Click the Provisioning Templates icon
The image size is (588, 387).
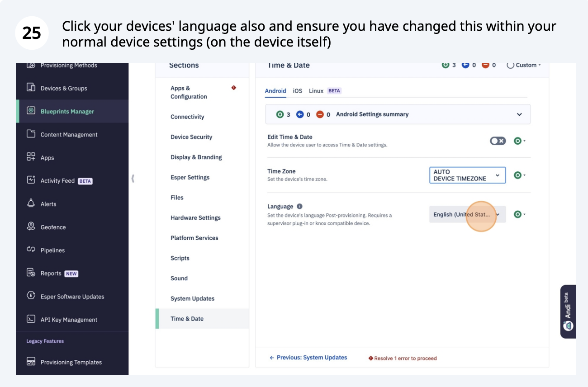[x=31, y=361]
